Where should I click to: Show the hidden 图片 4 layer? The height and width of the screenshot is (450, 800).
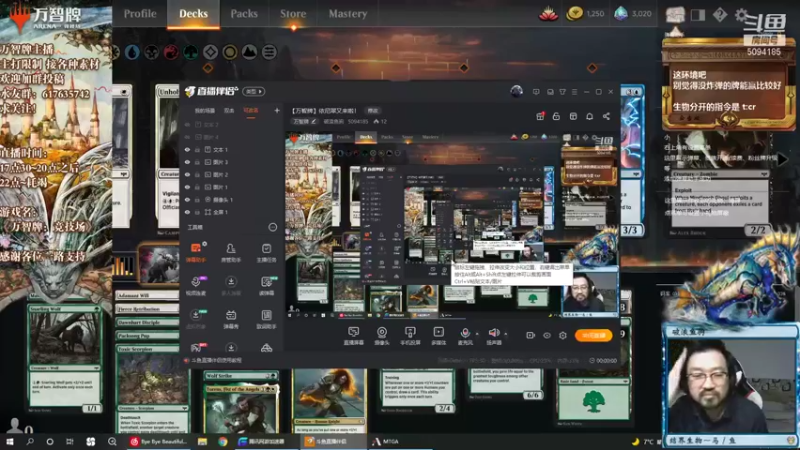(187, 137)
